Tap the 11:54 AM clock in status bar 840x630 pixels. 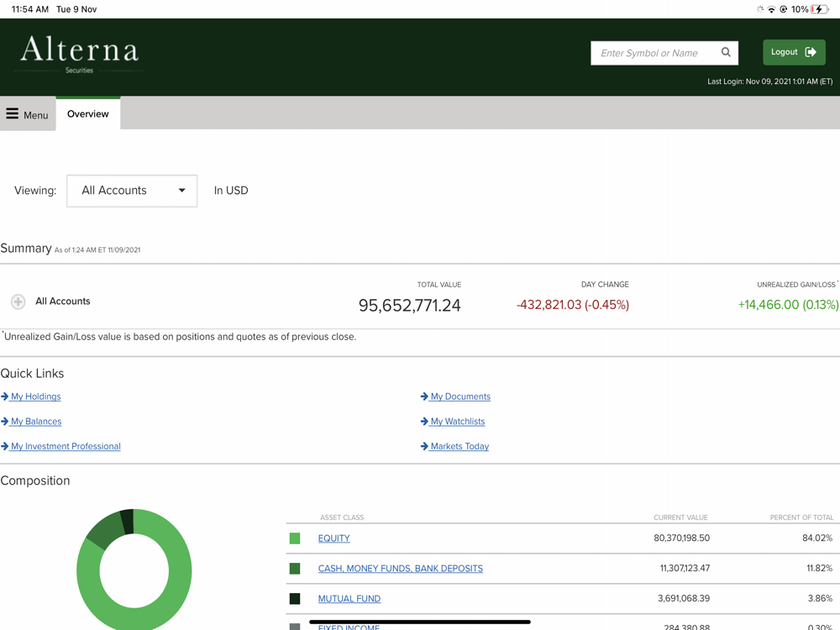tap(30, 9)
